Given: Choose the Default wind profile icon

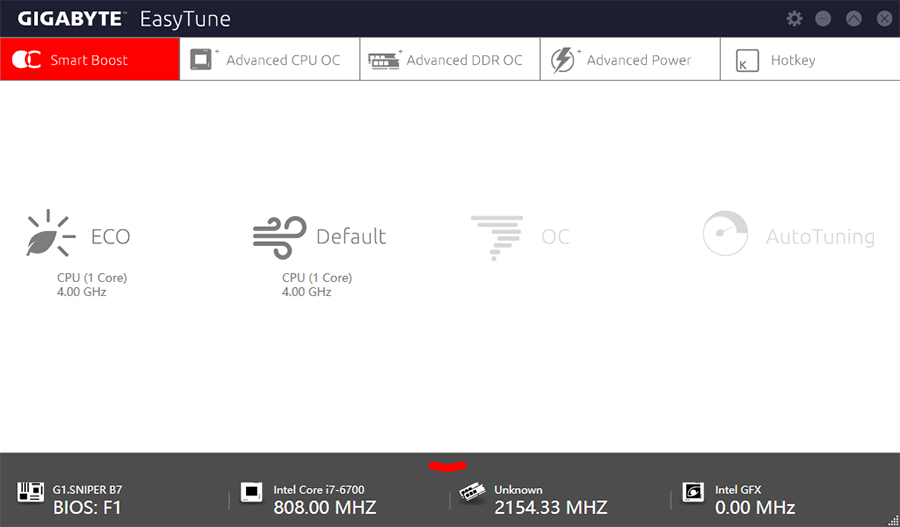Looking at the screenshot, I should (x=280, y=237).
